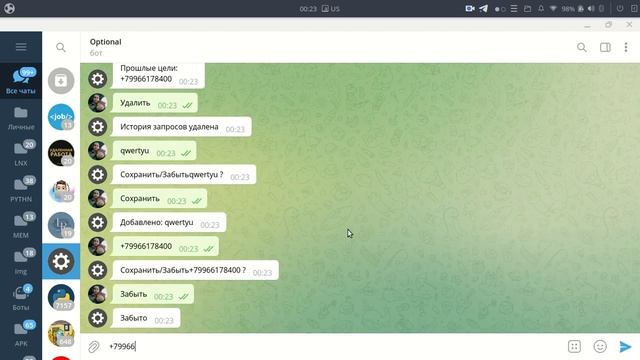
Task: Click the 'Забыто' bot message
Action: [x=146, y=318]
